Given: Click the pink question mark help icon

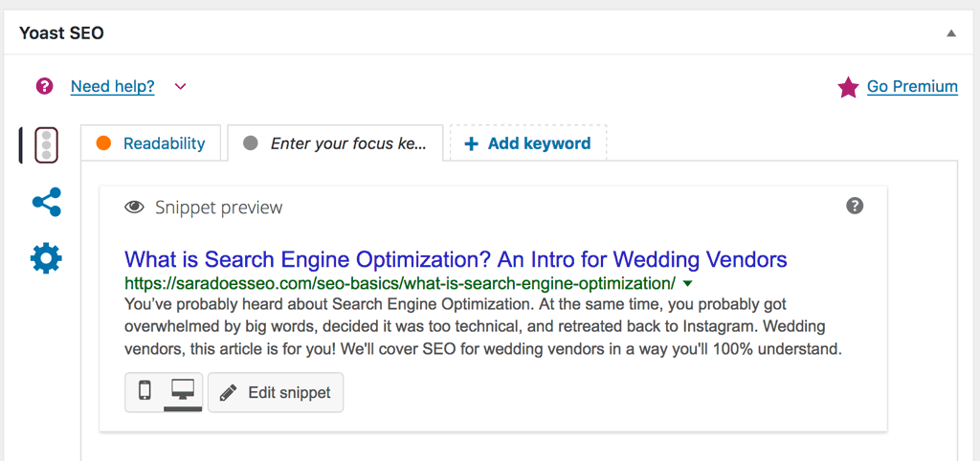Looking at the screenshot, I should click(44, 86).
